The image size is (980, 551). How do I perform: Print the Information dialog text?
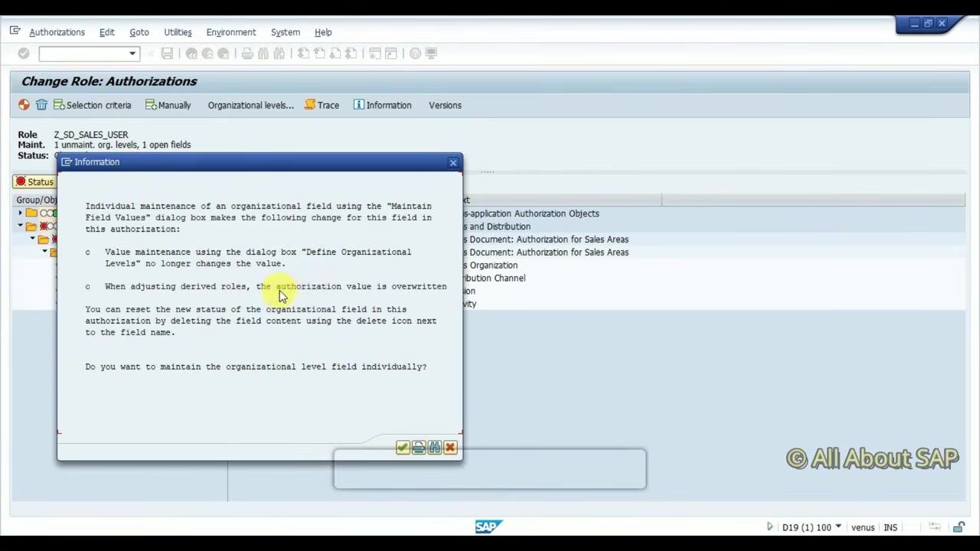pos(419,448)
